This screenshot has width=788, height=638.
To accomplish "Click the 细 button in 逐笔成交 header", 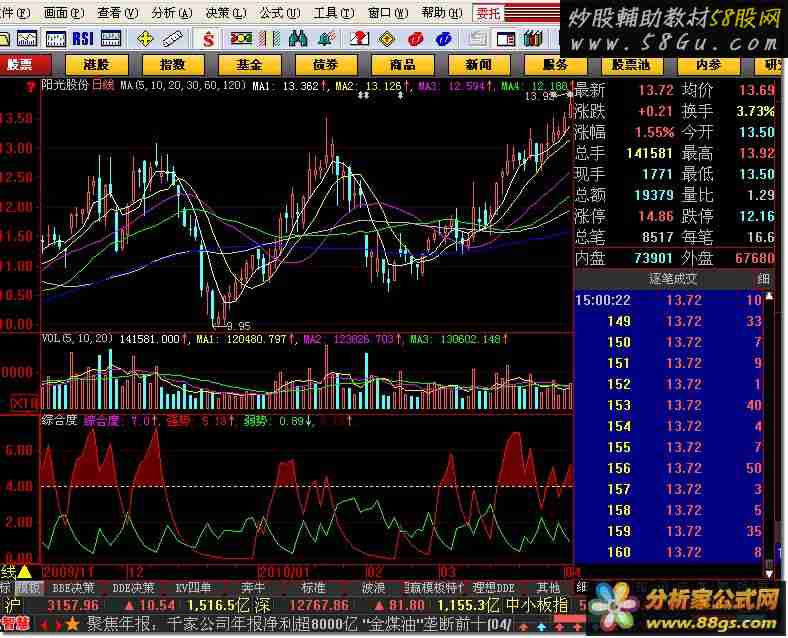I will point(763,279).
